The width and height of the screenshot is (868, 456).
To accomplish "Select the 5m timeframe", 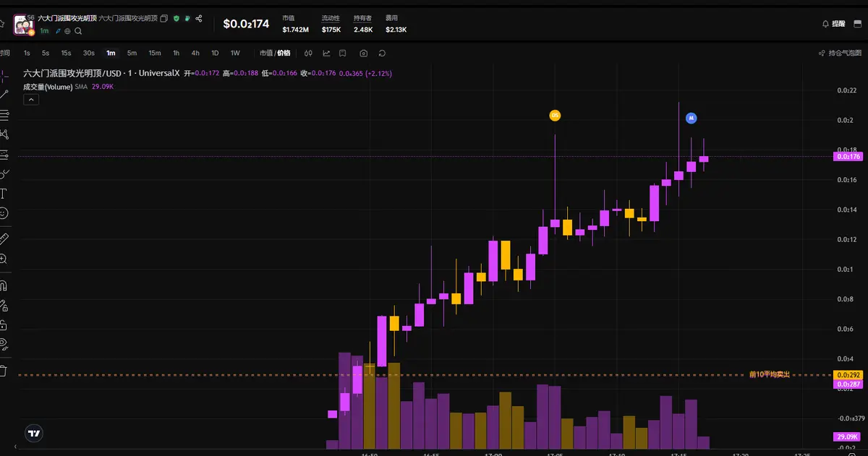I will click(132, 53).
